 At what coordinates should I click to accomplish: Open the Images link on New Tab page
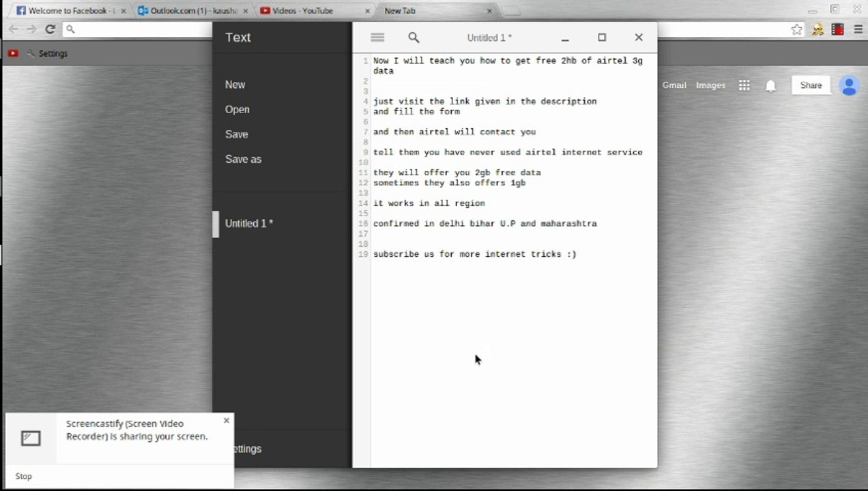pos(710,85)
